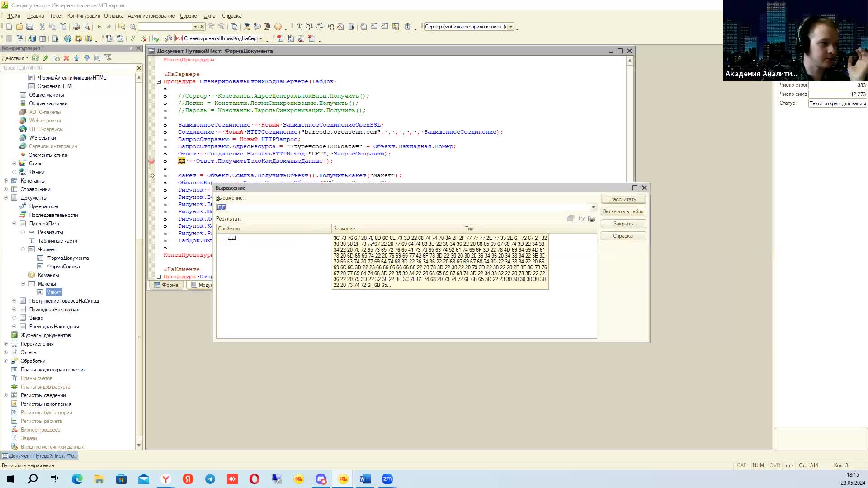Click the Включить в табло button
Screen dimensions: 868x488
623,211
